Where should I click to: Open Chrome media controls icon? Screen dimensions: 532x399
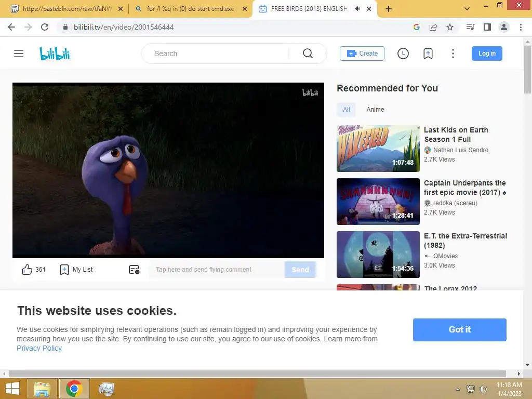470,27
